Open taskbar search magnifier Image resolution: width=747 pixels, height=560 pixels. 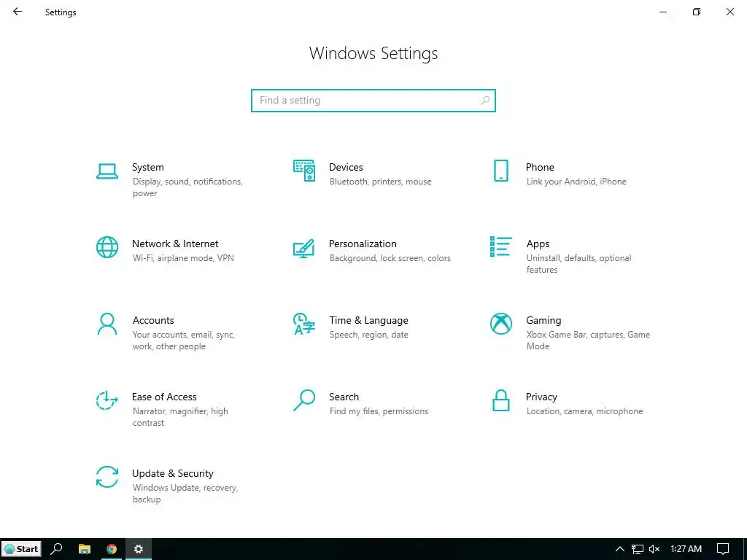(x=56, y=549)
